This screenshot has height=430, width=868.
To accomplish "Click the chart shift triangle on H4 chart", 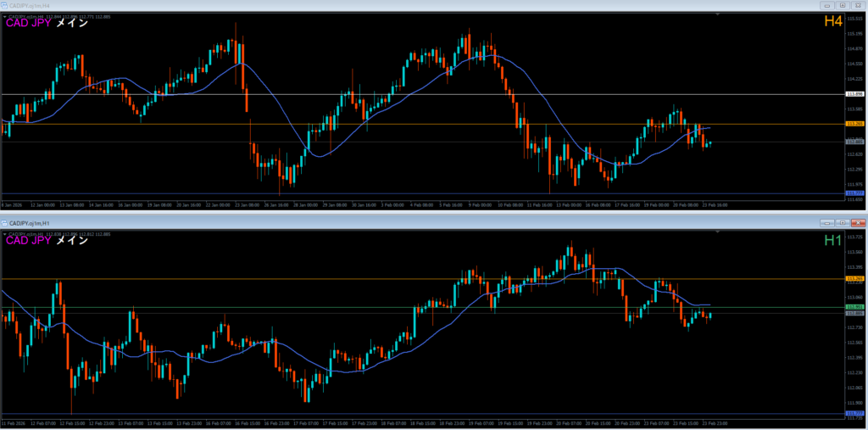I will pyautogui.click(x=718, y=14).
